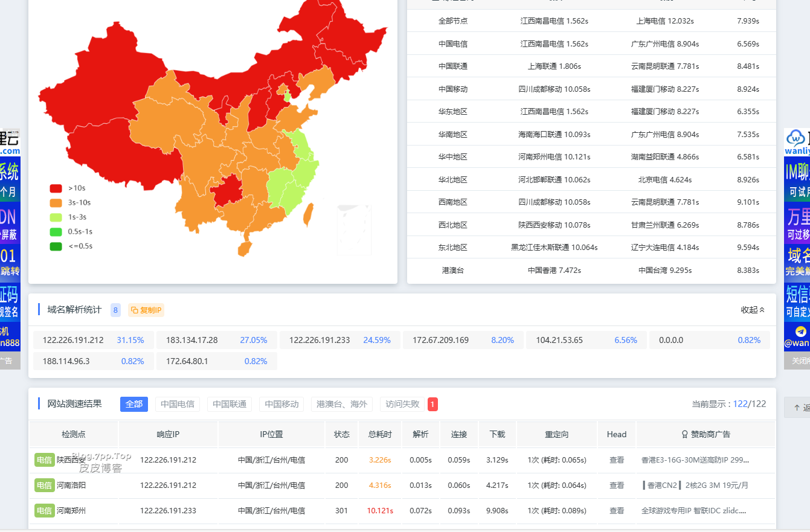Open the 香港E3-16G-30M sponsor ad link
810x532 pixels.
click(695, 460)
